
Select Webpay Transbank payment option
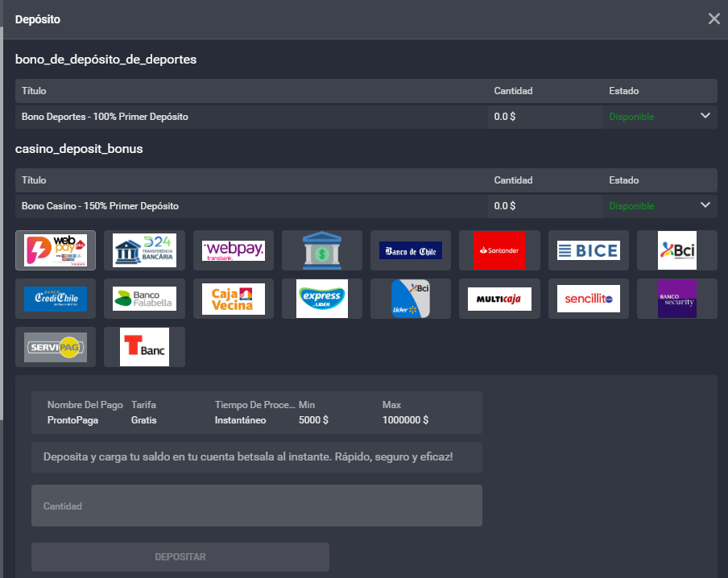[234, 250]
